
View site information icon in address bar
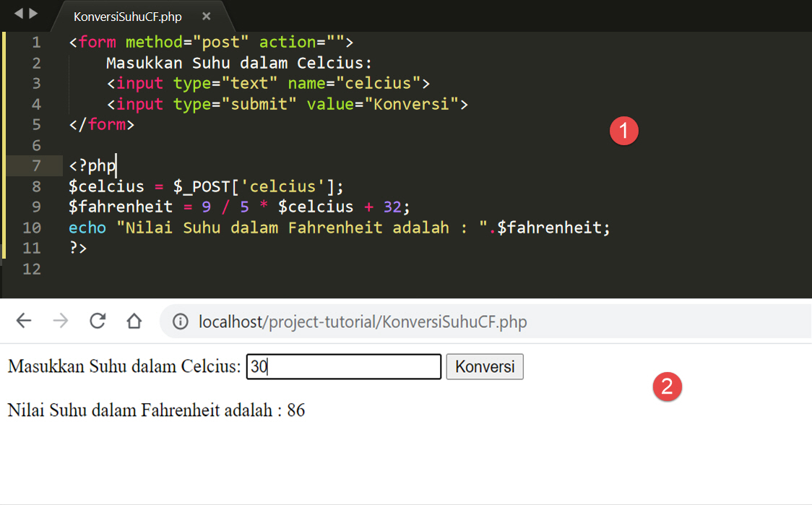click(x=180, y=321)
